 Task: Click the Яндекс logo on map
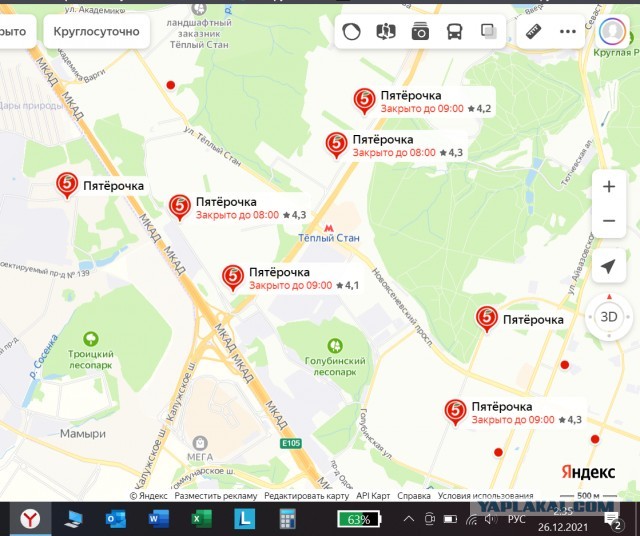click(588, 472)
